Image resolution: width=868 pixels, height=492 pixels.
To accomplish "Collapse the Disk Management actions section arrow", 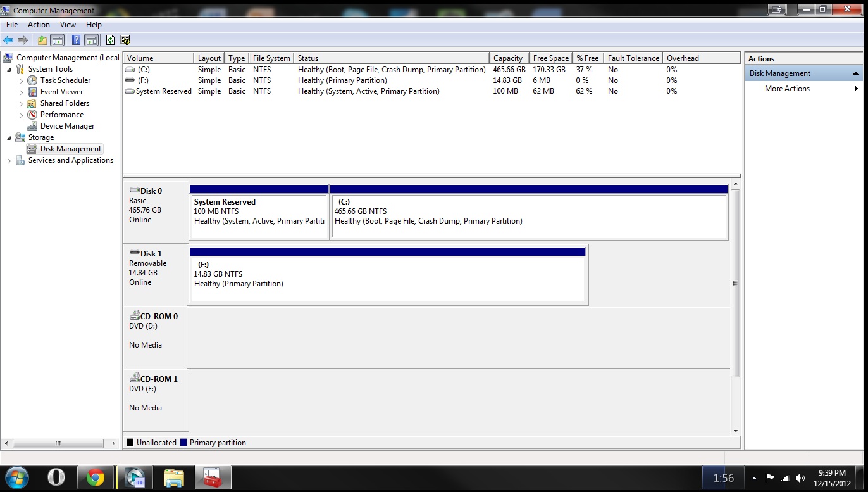I will tap(856, 73).
